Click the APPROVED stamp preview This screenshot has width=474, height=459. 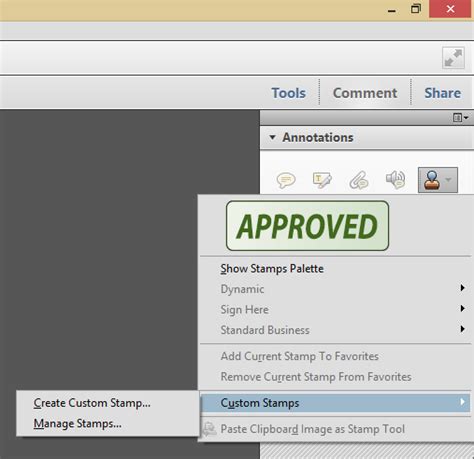(x=307, y=226)
